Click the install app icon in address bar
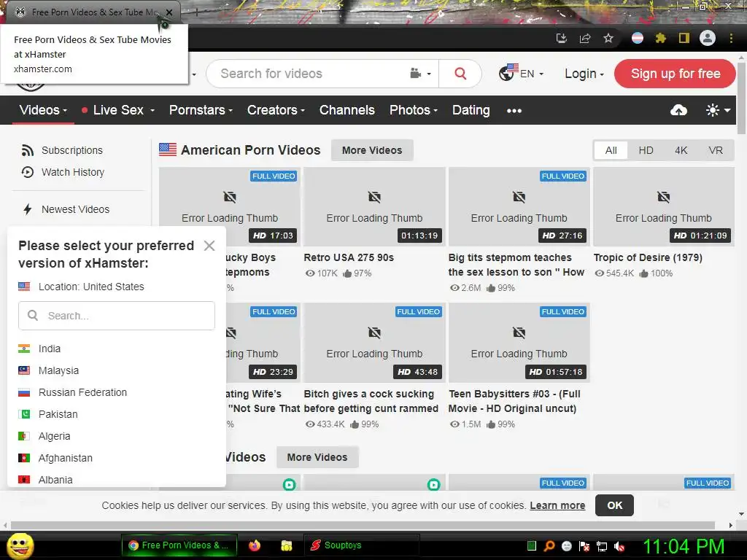Image resolution: width=747 pixels, height=560 pixels. (x=562, y=38)
